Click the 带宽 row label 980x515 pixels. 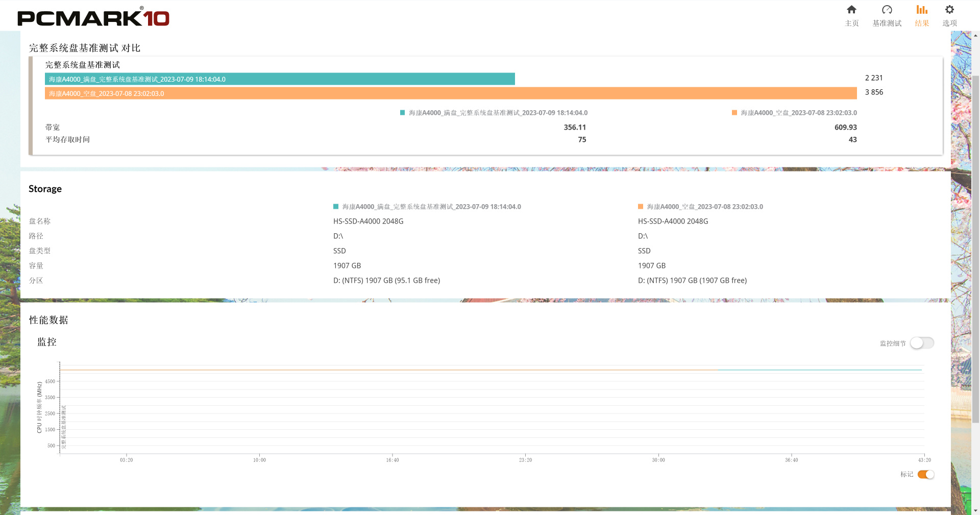pyautogui.click(x=53, y=128)
